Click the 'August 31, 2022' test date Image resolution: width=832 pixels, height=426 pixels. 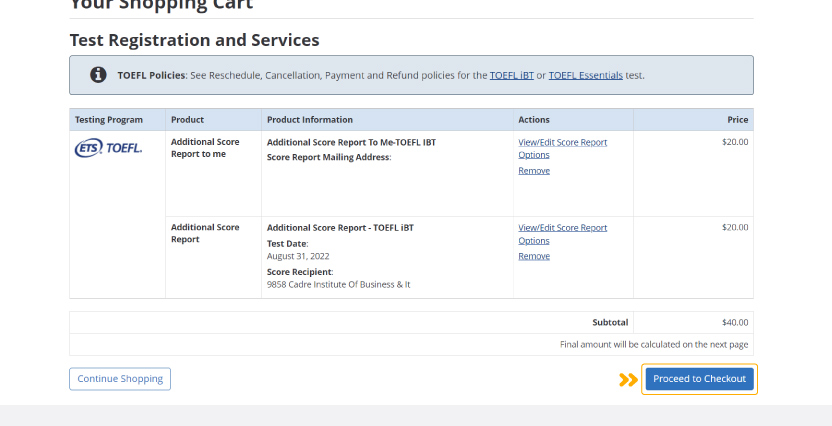click(x=298, y=256)
